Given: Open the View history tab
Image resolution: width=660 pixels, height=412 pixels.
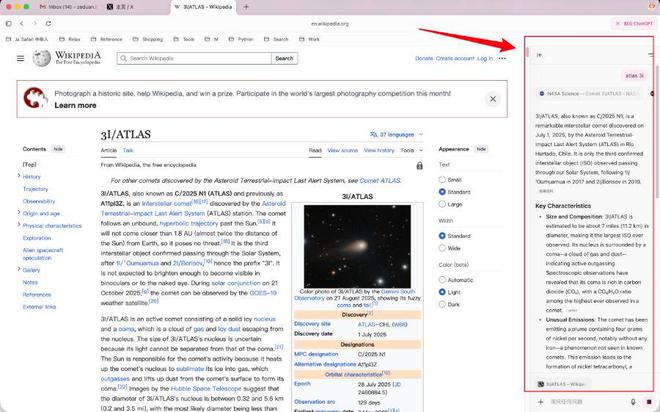Looking at the screenshot, I should tap(378, 150).
